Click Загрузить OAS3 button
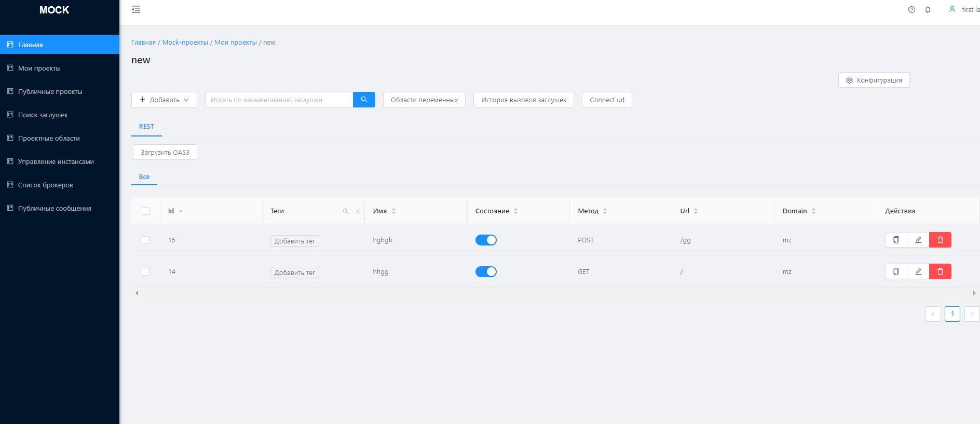 [x=165, y=152]
